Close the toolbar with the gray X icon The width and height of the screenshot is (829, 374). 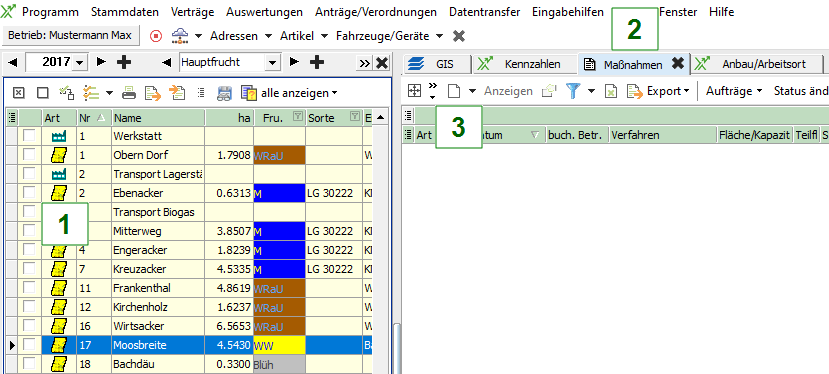(x=459, y=36)
